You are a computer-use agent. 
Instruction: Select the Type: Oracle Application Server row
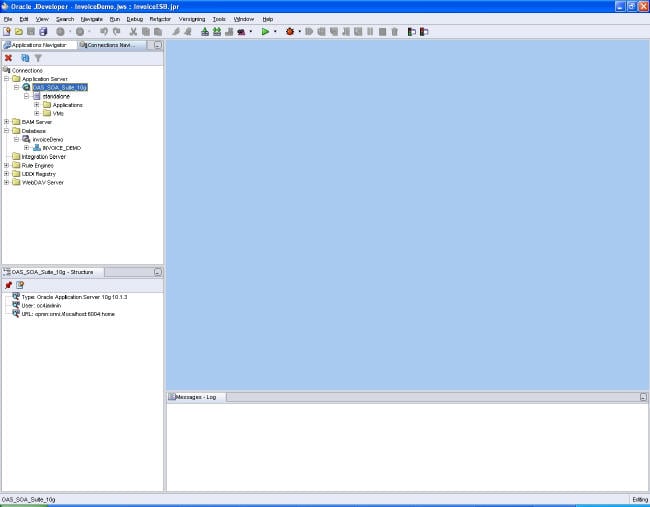[74, 297]
